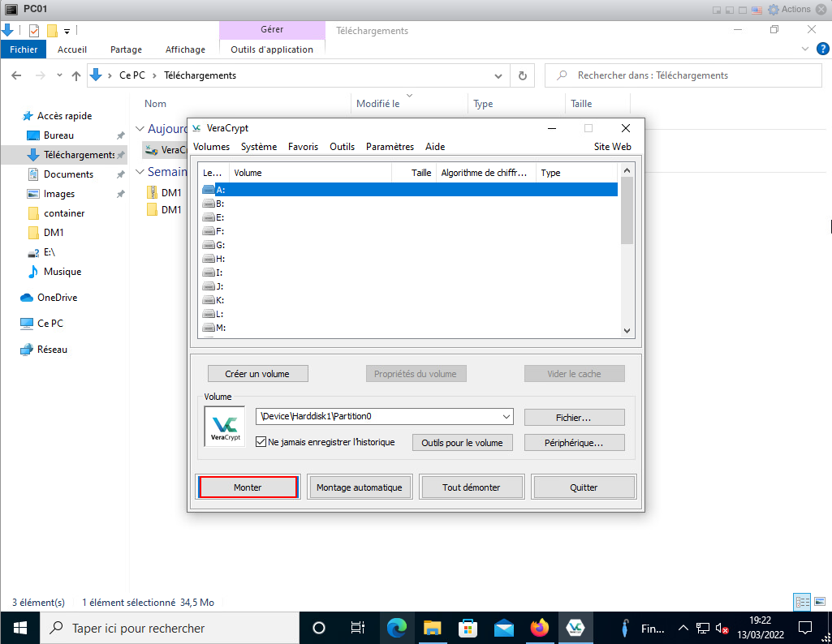The image size is (832, 644).
Task: Click the VeraCrypt logo in Volume section
Action: point(224,427)
